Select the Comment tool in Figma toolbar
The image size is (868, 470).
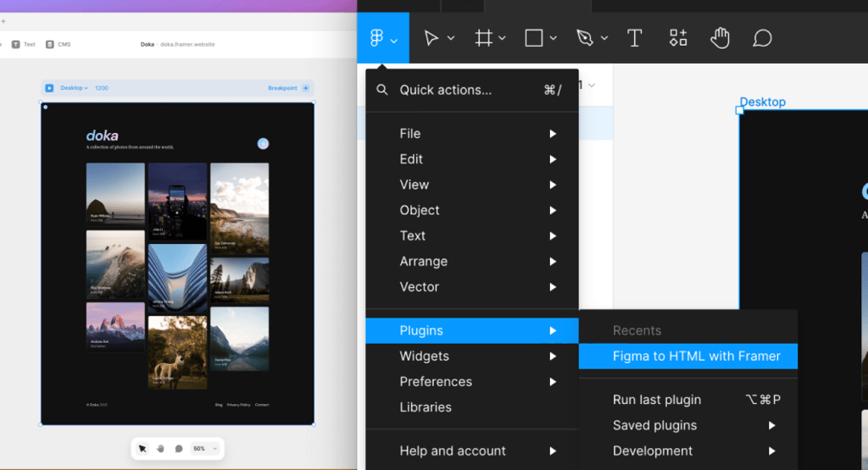[x=762, y=38]
